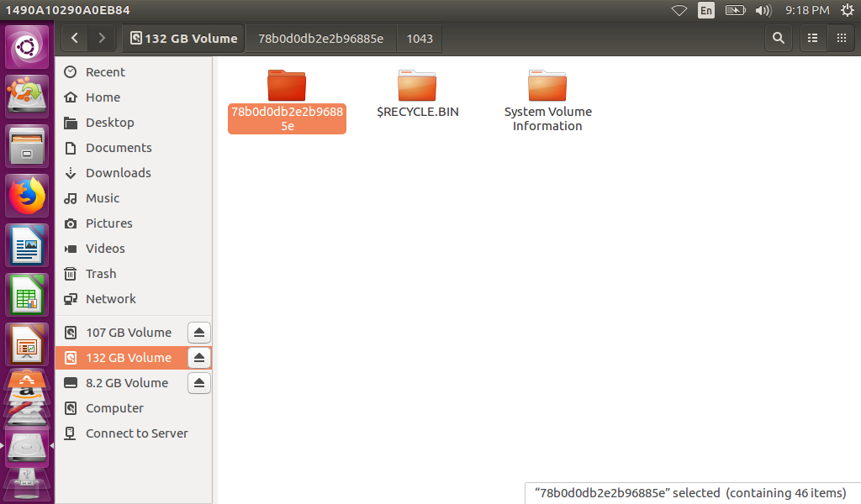This screenshot has width=861, height=504.
Task: Open the system volume indicator
Action: [763, 10]
